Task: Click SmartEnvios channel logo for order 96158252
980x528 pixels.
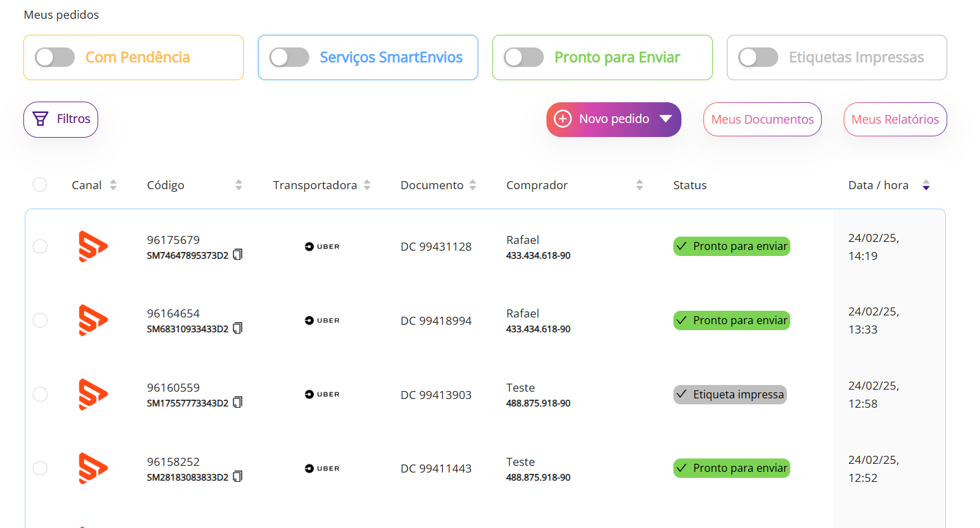Action: pyautogui.click(x=93, y=469)
